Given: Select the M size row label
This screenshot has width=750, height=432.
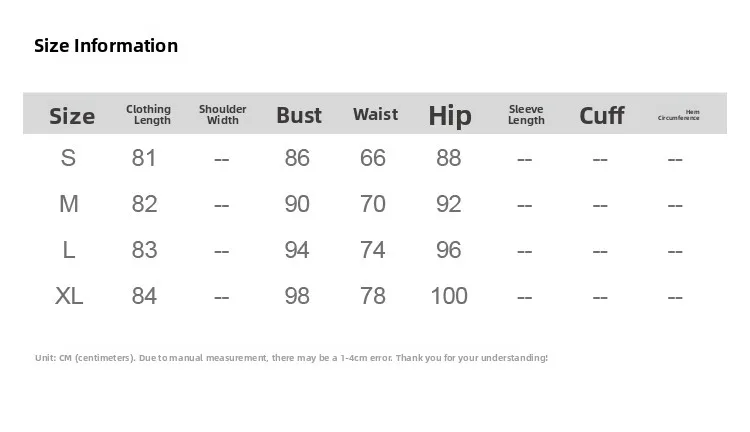Looking at the screenshot, I should coord(69,204).
